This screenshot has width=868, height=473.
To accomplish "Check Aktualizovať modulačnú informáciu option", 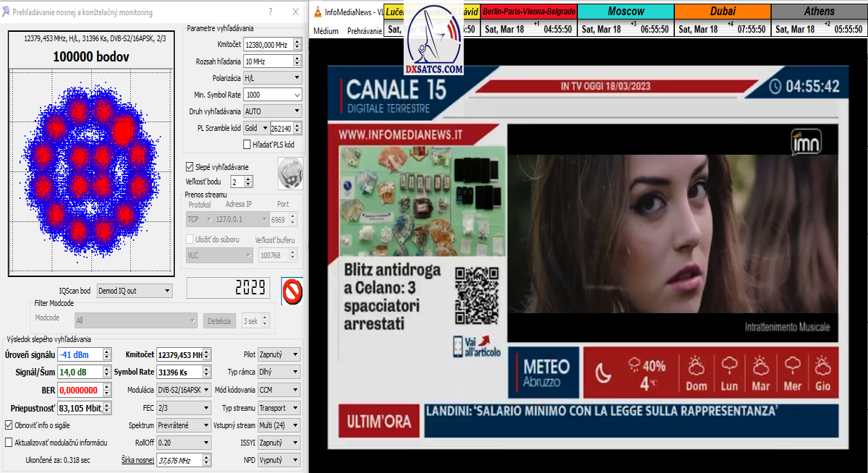I will click(9, 443).
